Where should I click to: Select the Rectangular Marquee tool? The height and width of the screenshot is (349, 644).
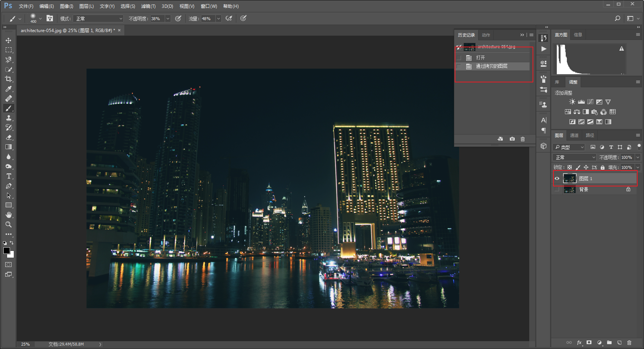(x=8, y=50)
